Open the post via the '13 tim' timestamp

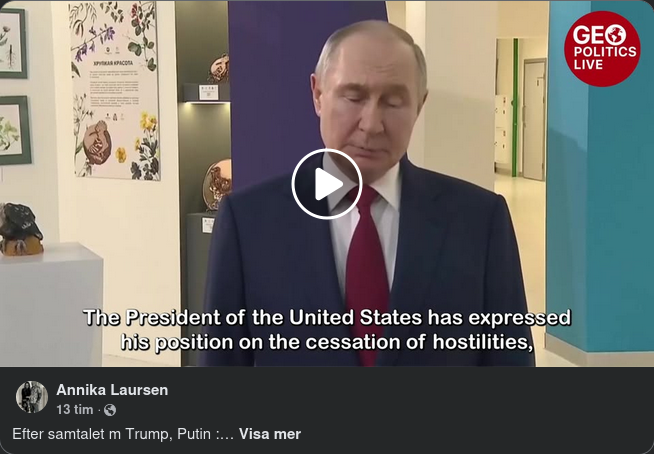pos(75,410)
